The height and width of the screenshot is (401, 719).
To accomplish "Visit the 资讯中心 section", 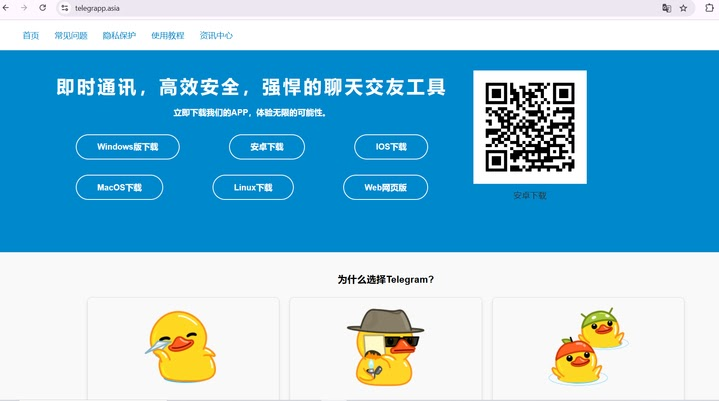I will [x=216, y=35].
